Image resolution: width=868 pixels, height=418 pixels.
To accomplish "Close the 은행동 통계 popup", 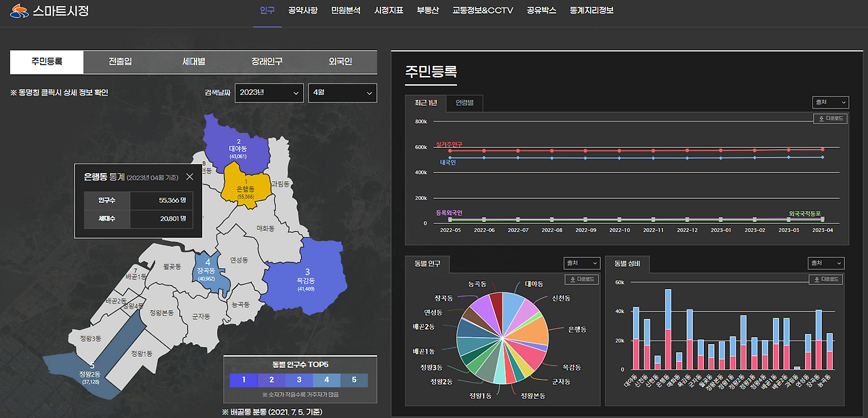I will point(189,176).
